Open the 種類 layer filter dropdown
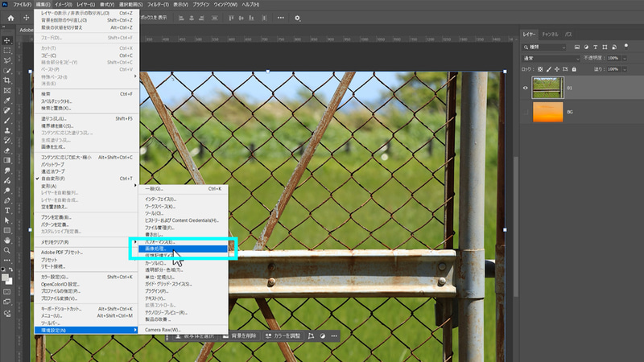The width and height of the screenshot is (644, 362). (x=544, y=47)
